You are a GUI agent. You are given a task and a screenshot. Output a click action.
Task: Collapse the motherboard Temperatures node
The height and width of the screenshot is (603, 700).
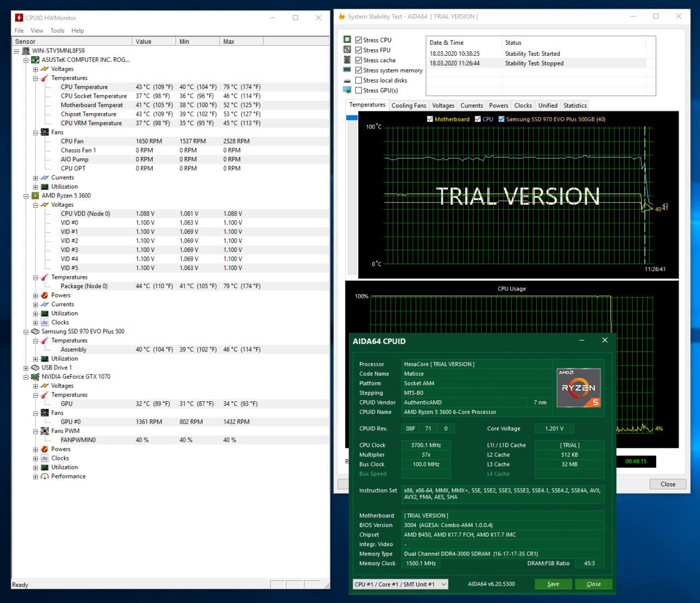tap(36, 78)
